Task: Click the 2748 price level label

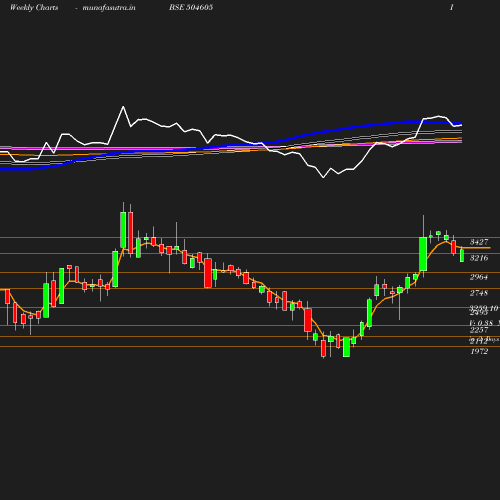Action: (479, 293)
